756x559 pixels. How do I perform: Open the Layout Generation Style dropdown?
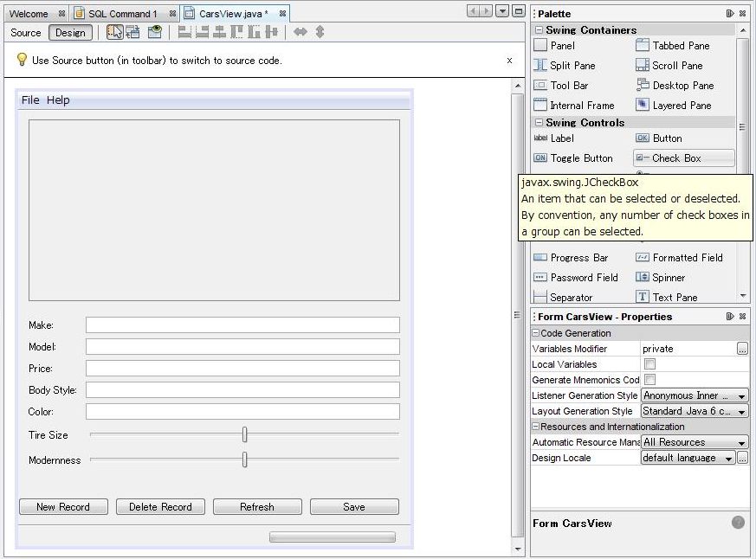pos(695,411)
